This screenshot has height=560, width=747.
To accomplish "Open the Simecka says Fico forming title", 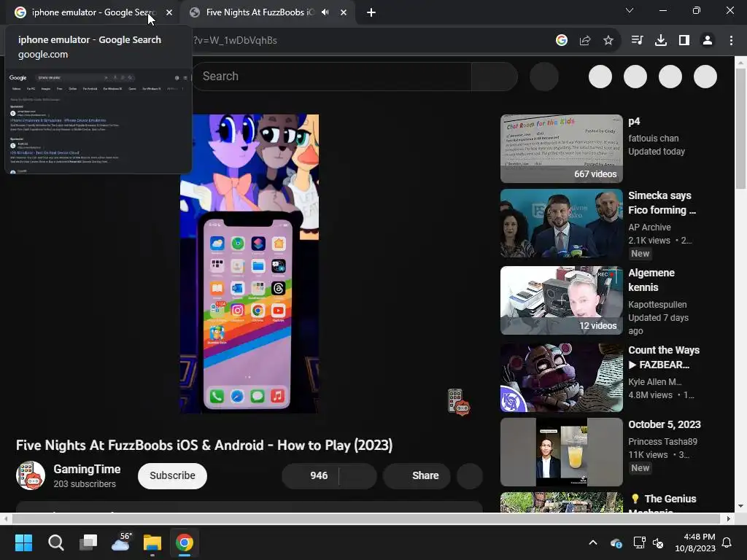I will (662, 203).
